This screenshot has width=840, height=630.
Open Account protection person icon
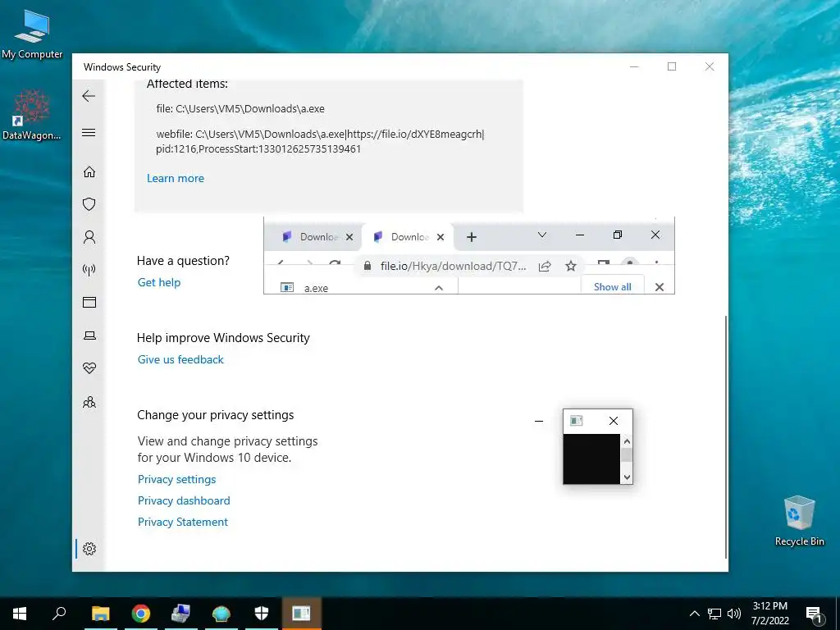(89, 237)
